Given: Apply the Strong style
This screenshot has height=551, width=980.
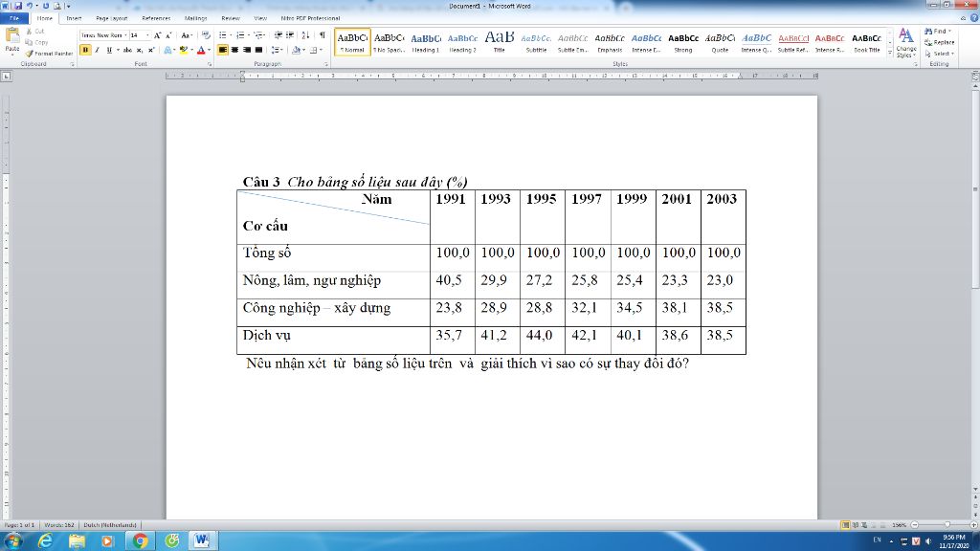Looking at the screenshot, I should pyautogui.click(x=683, y=42).
